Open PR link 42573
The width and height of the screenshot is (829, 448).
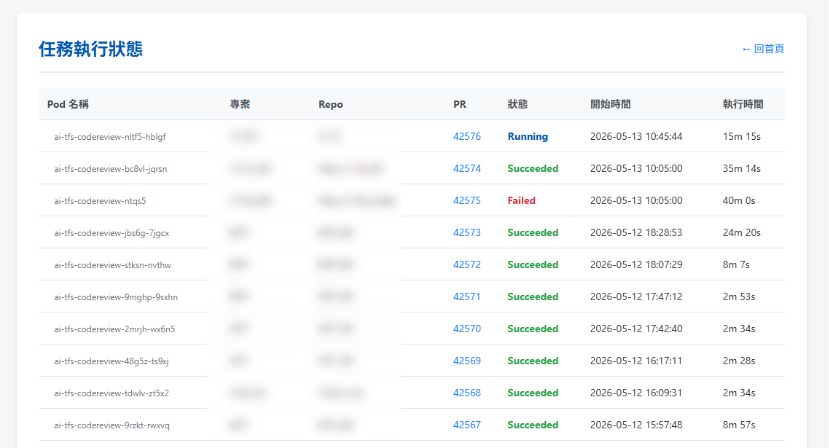point(467,233)
